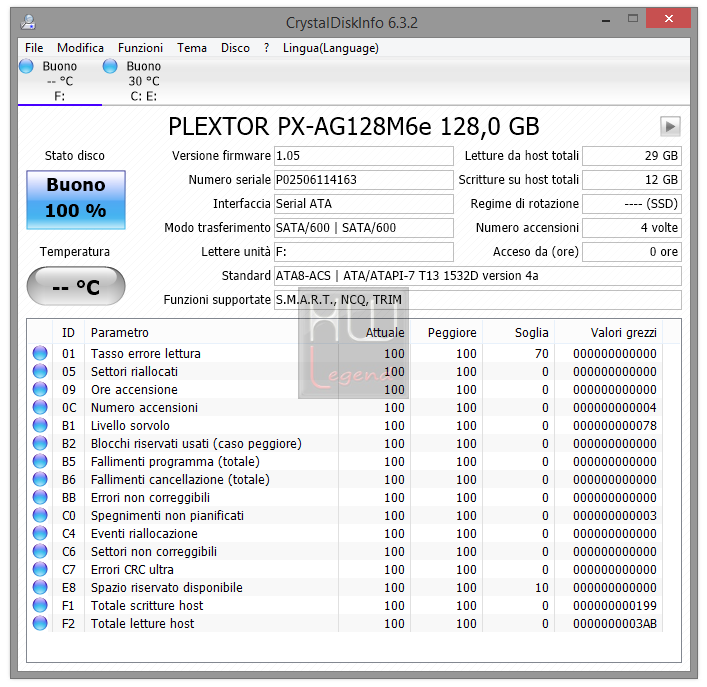This screenshot has height=687, width=707.
Task: Click the Valori grezzi column header
Action: 609,333
